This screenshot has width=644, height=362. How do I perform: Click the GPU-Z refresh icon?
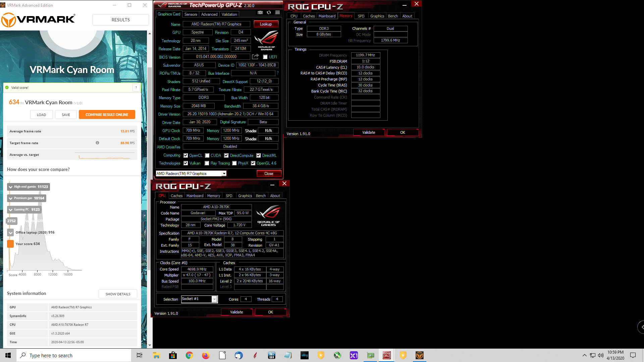[x=269, y=13]
